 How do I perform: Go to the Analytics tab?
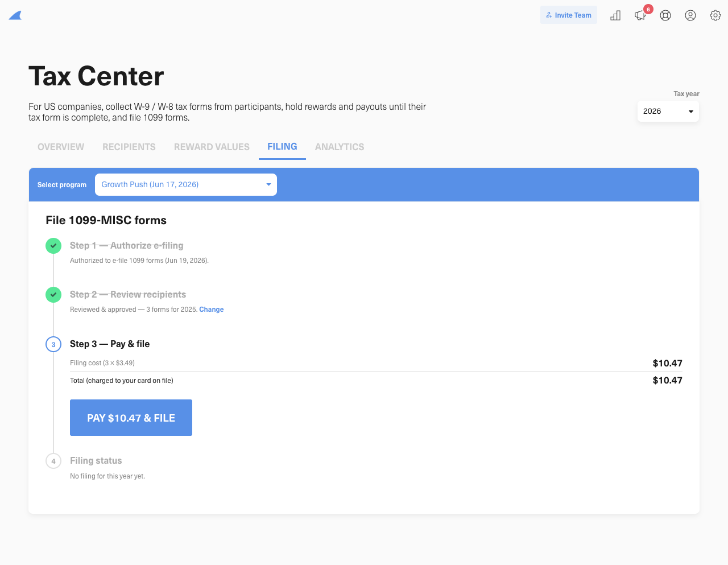pyautogui.click(x=340, y=147)
